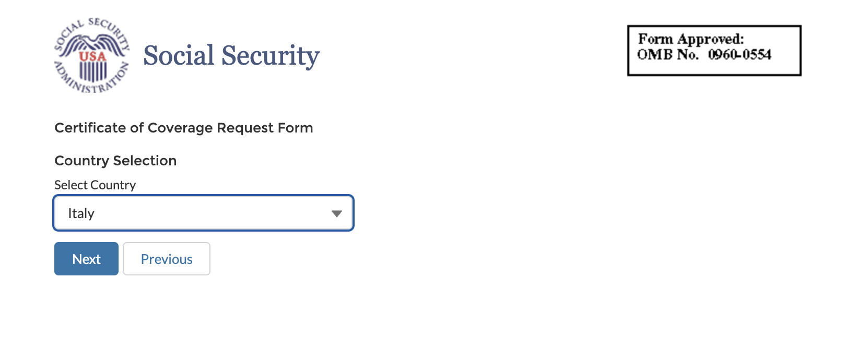The width and height of the screenshot is (868, 362).
Task: Click the dropdown arrow on the country selector
Action: click(337, 213)
